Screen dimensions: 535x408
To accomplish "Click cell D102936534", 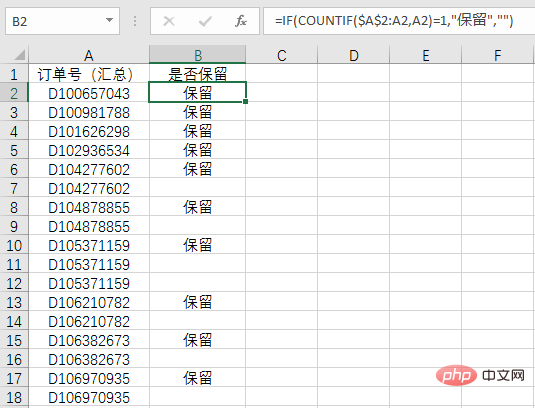I will tap(89, 150).
